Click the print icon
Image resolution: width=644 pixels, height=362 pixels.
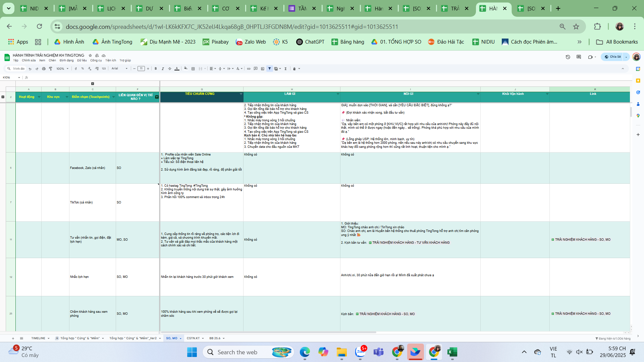point(44,69)
